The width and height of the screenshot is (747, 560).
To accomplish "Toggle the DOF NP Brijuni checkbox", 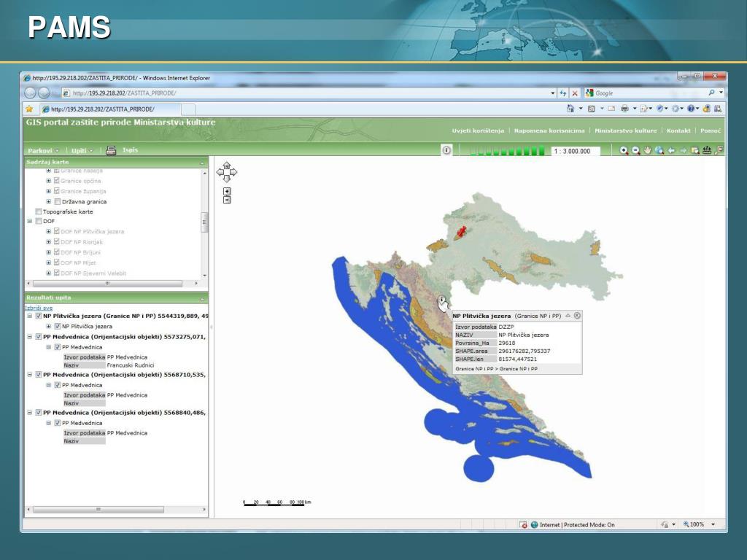I will [x=57, y=252].
